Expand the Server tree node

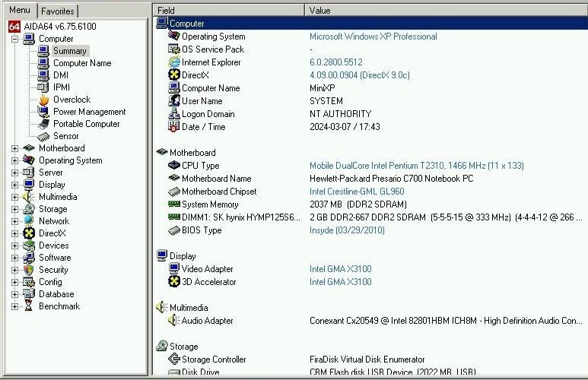tap(14, 173)
